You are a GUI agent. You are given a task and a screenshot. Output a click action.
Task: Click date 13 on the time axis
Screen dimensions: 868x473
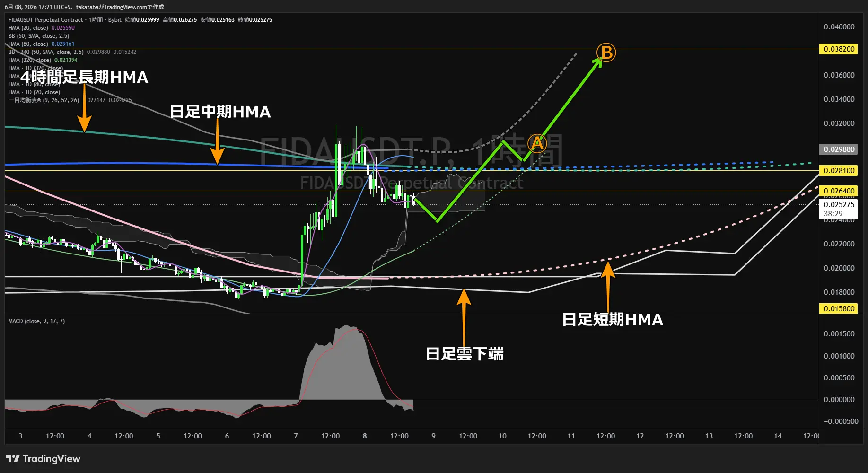pos(709,436)
